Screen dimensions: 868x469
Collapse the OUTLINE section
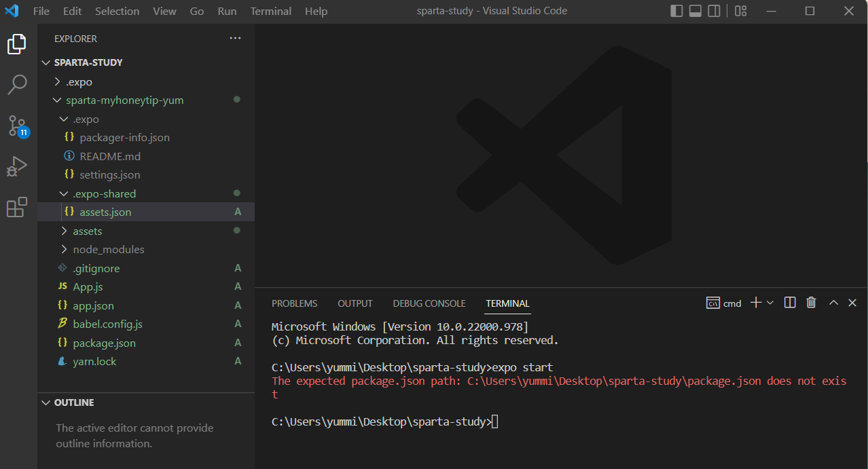tap(146, 402)
